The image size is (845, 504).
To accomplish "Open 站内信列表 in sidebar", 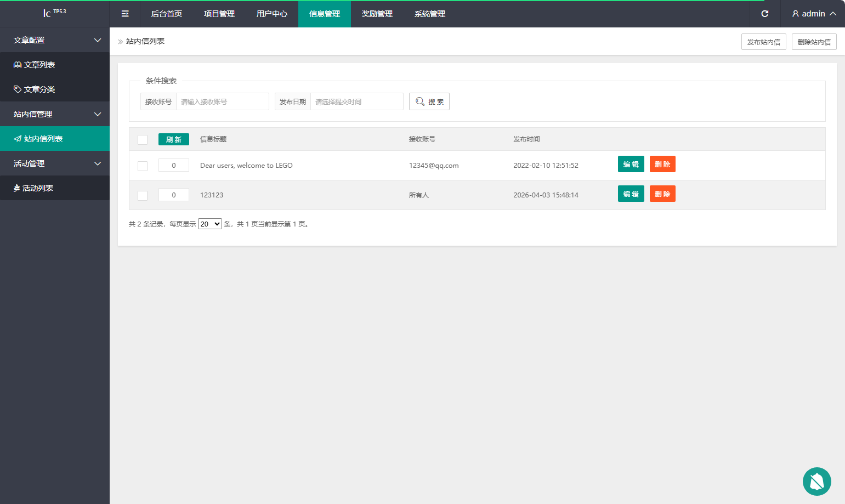I will pos(55,139).
